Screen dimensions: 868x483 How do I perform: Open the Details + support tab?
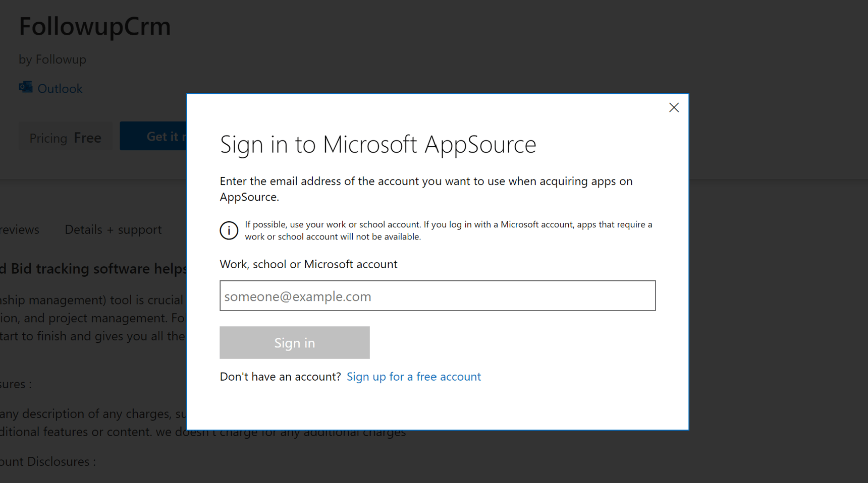(113, 229)
